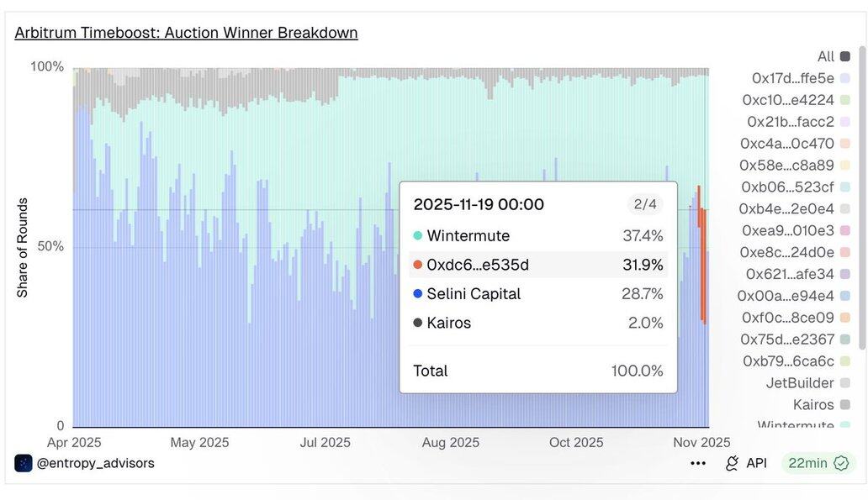Image resolution: width=868 pixels, height=500 pixels.
Task: Toggle the 0x17d…ffe5e legend series
Action: (x=793, y=78)
